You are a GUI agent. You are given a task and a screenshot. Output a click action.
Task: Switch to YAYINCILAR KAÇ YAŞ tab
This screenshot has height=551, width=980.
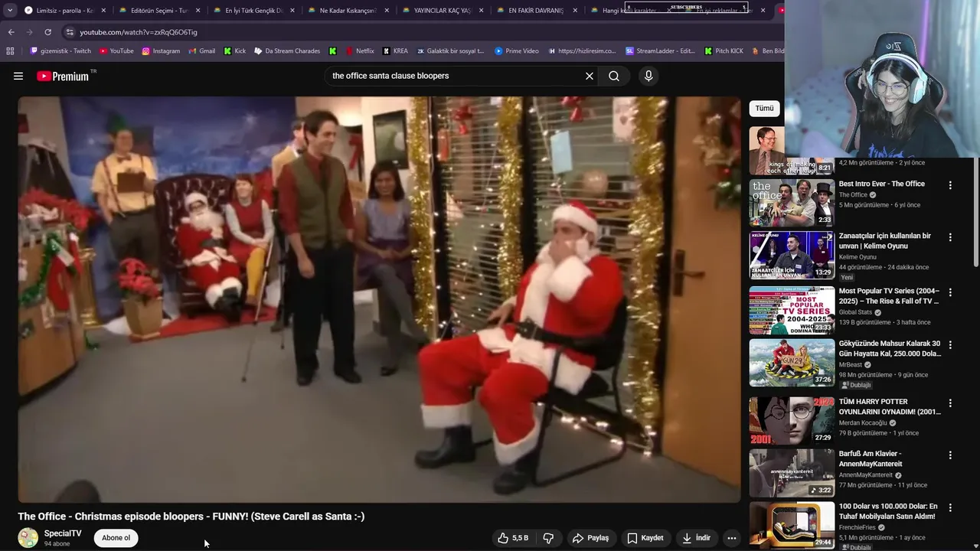point(441,11)
